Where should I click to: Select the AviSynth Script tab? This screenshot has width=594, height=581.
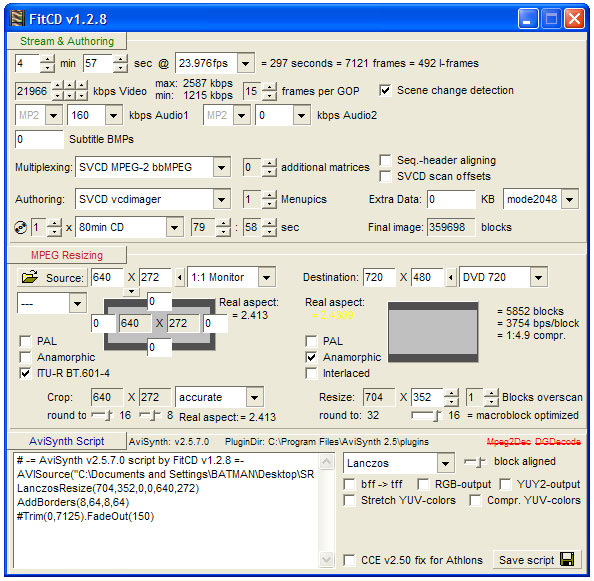coord(67,441)
